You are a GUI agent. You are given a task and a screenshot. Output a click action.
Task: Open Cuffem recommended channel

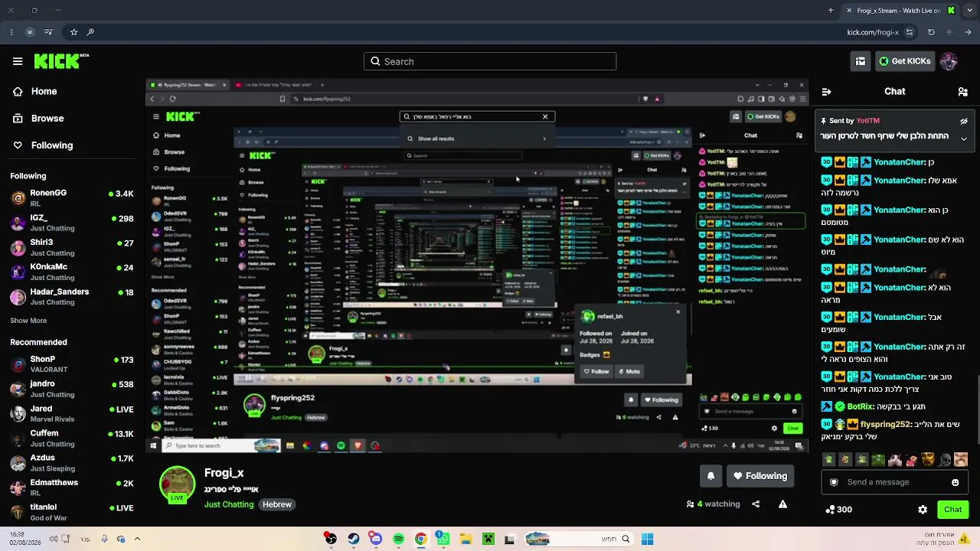click(72, 438)
